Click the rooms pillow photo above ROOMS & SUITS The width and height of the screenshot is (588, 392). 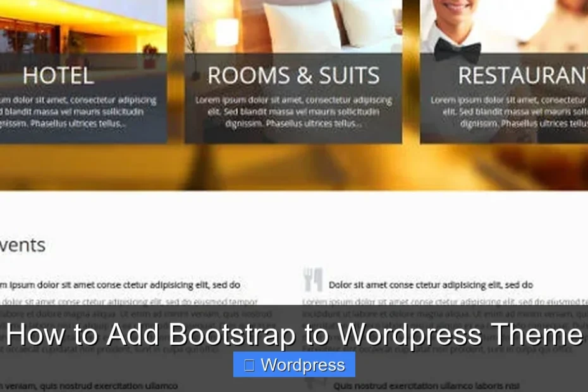click(293, 27)
